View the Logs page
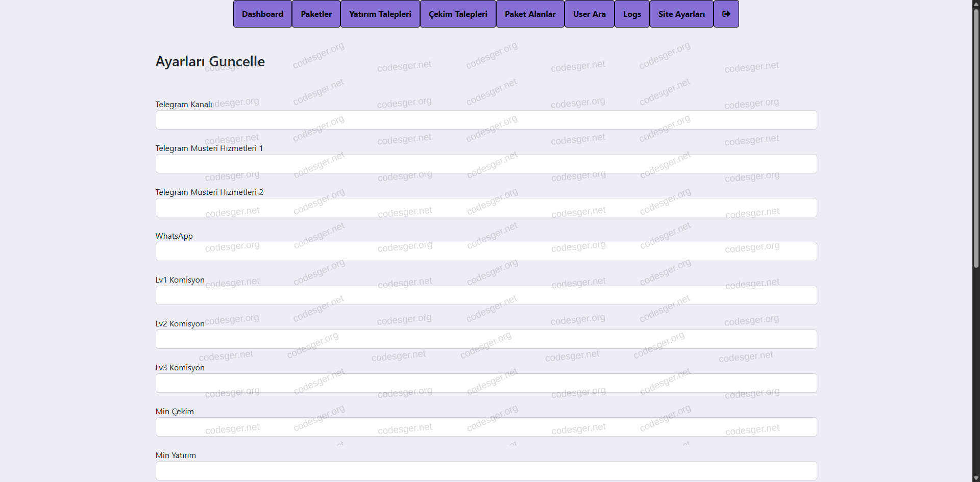980x482 pixels. (x=632, y=14)
